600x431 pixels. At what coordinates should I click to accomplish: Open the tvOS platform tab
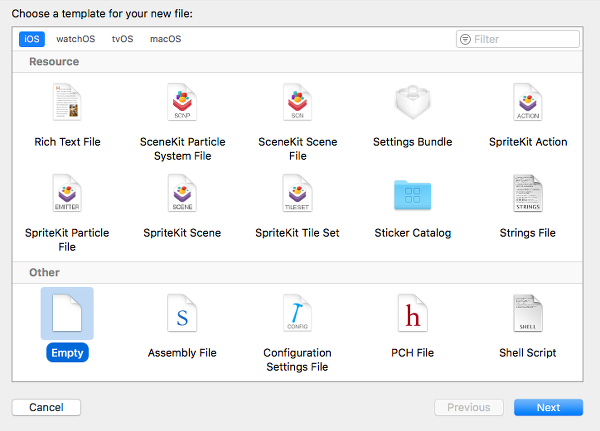[122, 39]
